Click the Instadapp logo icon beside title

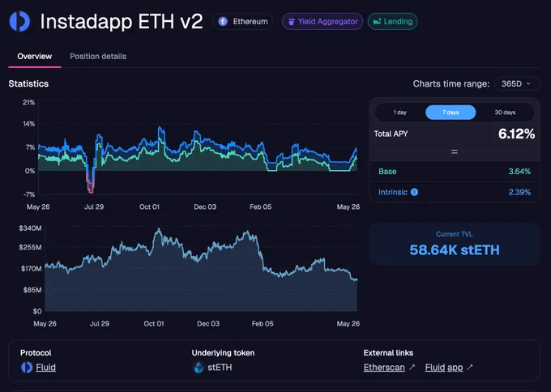(19, 21)
